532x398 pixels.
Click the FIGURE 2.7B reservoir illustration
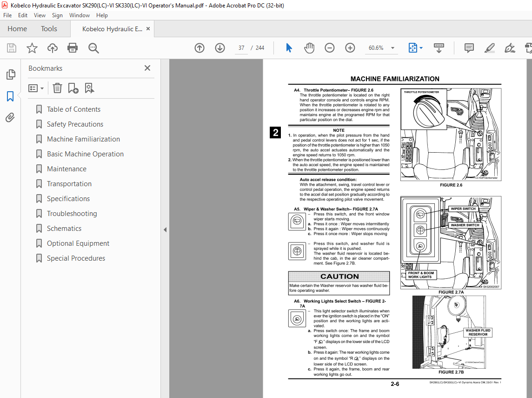tap(449, 332)
